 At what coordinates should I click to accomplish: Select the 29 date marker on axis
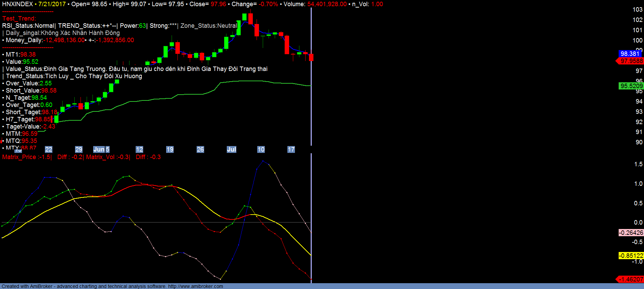tap(79, 149)
